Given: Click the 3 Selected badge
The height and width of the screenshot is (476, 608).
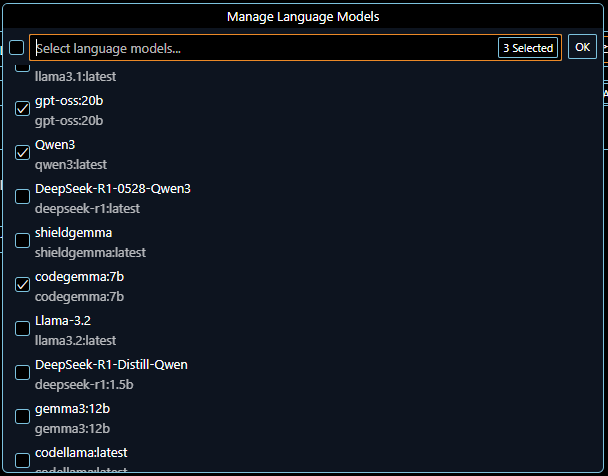Looking at the screenshot, I should tap(528, 48).
